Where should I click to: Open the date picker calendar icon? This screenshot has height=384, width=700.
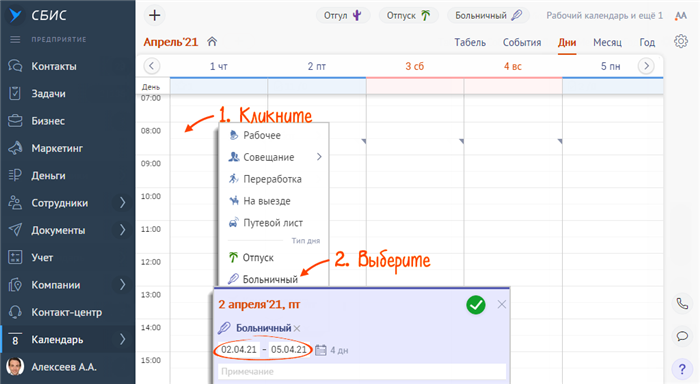pyautogui.click(x=321, y=350)
